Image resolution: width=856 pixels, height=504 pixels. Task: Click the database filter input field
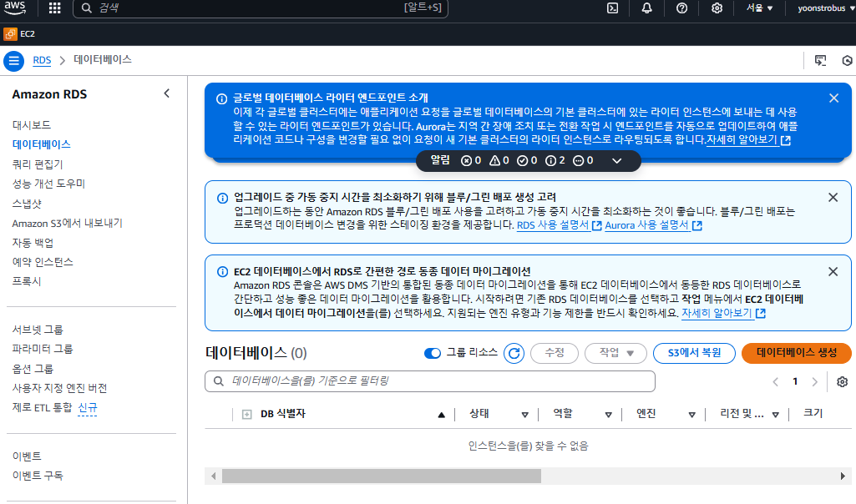(x=430, y=381)
